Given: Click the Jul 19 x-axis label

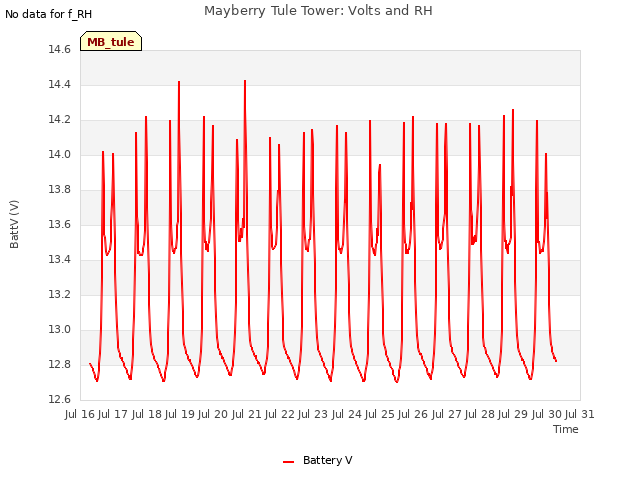Looking at the screenshot, I should (x=180, y=414).
